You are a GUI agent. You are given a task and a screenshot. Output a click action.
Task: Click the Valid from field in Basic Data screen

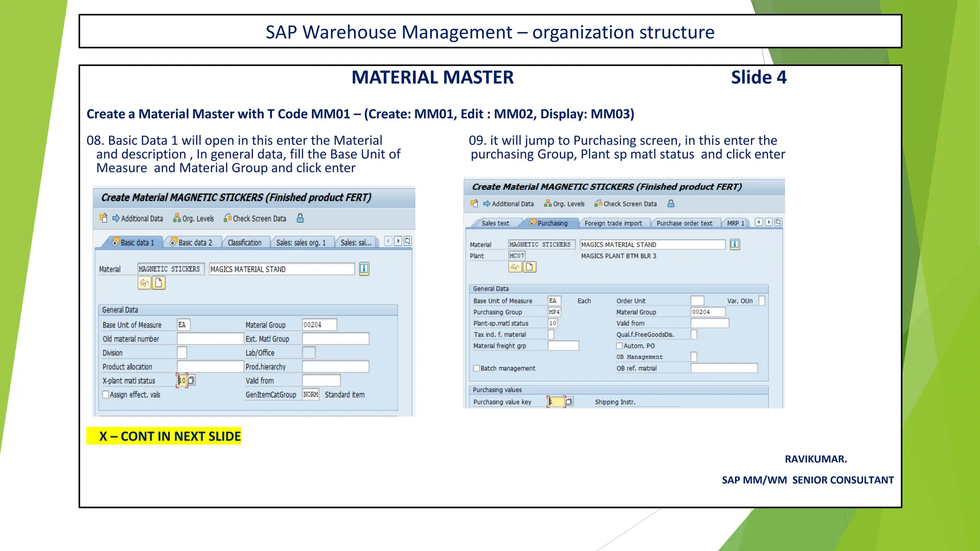[x=321, y=380]
